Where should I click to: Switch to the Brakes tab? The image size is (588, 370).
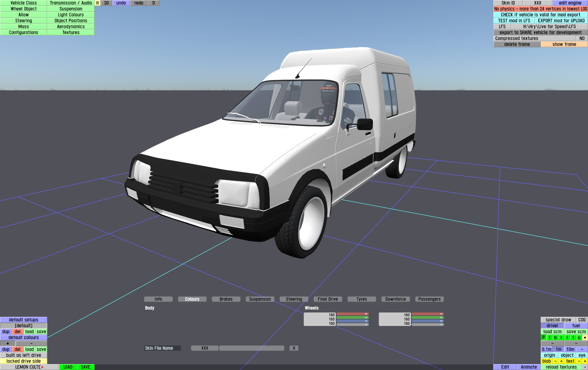click(226, 299)
